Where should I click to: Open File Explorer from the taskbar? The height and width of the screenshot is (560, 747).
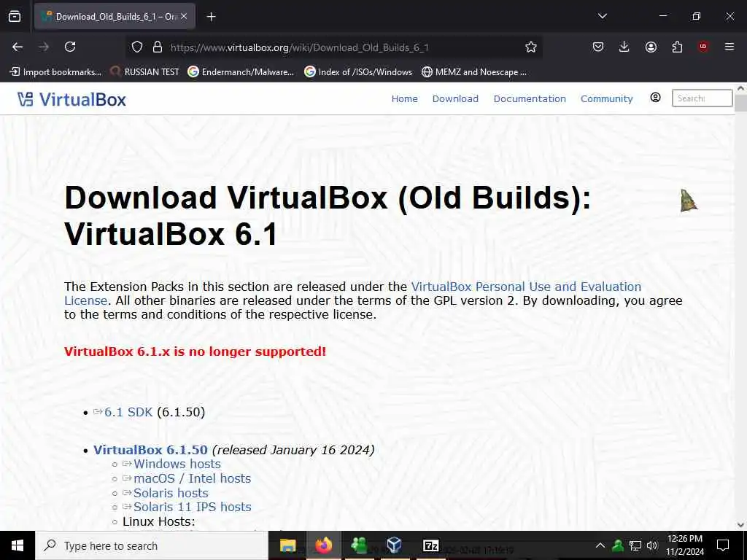[x=287, y=545]
